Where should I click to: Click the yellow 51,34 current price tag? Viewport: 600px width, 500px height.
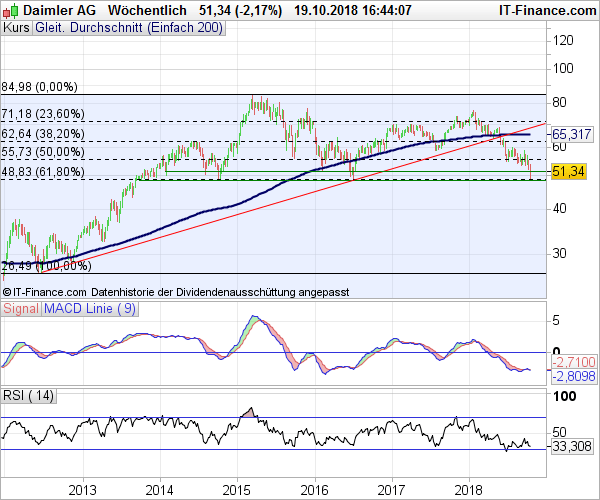[569, 171]
